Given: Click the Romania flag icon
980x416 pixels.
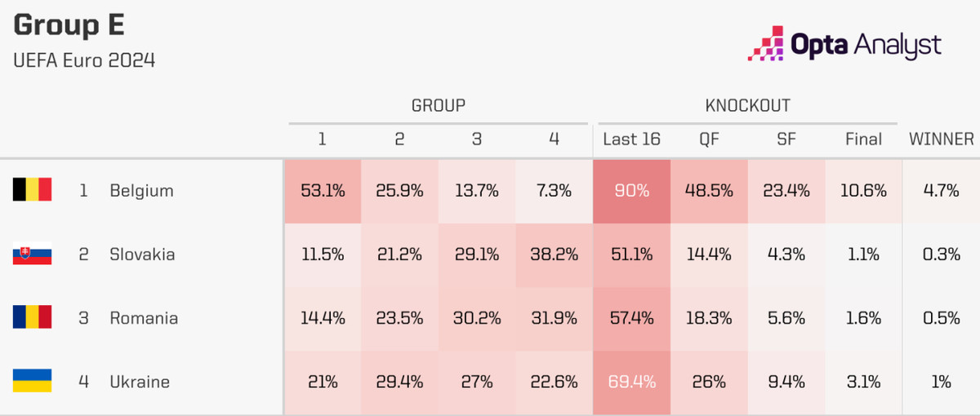Looking at the screenshot, I should click(33, 317).
